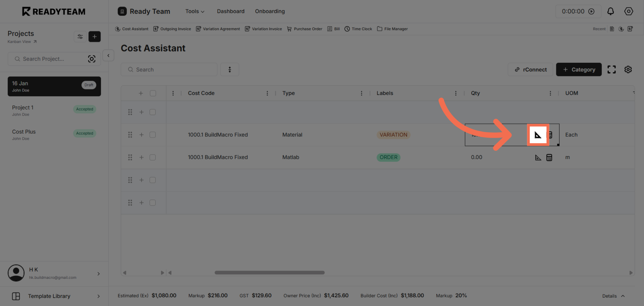Go to the Onboarding section
Image resolution: width=644 pixels, height=306 pixels.
270,11
